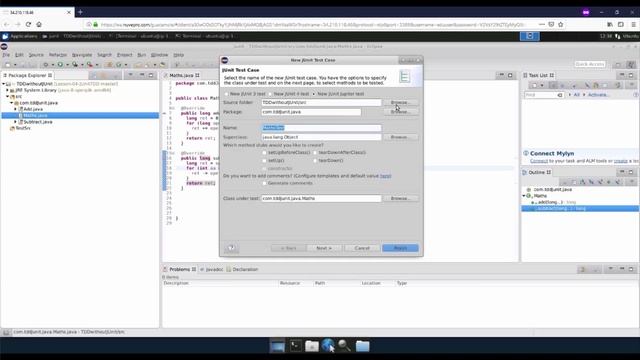The width and height of the screenshot is (640, 360).
Task: Open the Refactor menu in Eclipse
Action: pyautogui.click(x=58, y=55)
